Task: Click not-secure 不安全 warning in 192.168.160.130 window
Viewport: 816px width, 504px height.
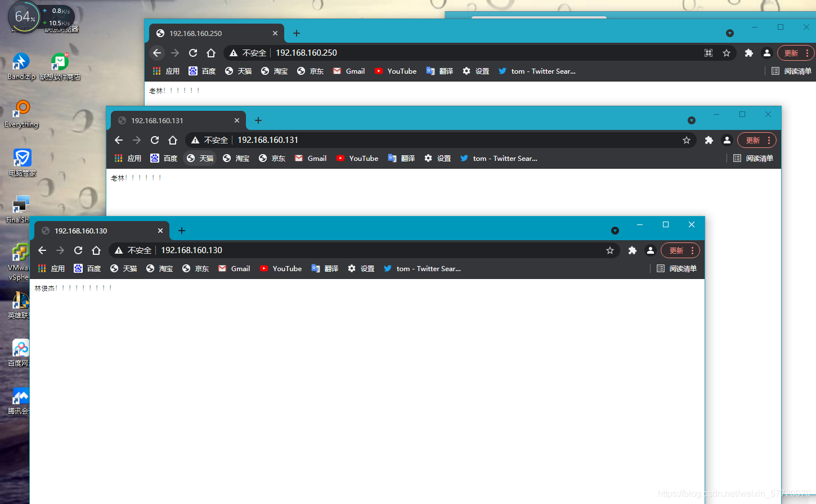Action: tap(133, 250)
